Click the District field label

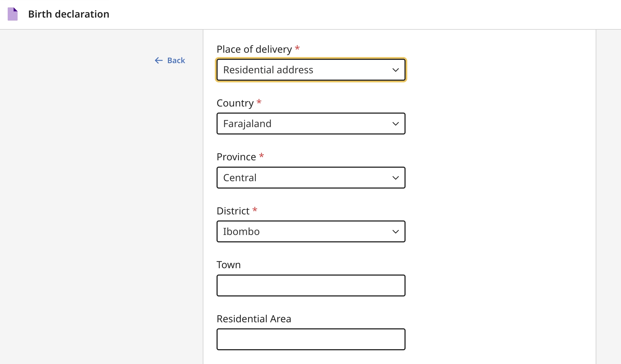(x=233, y=211)
